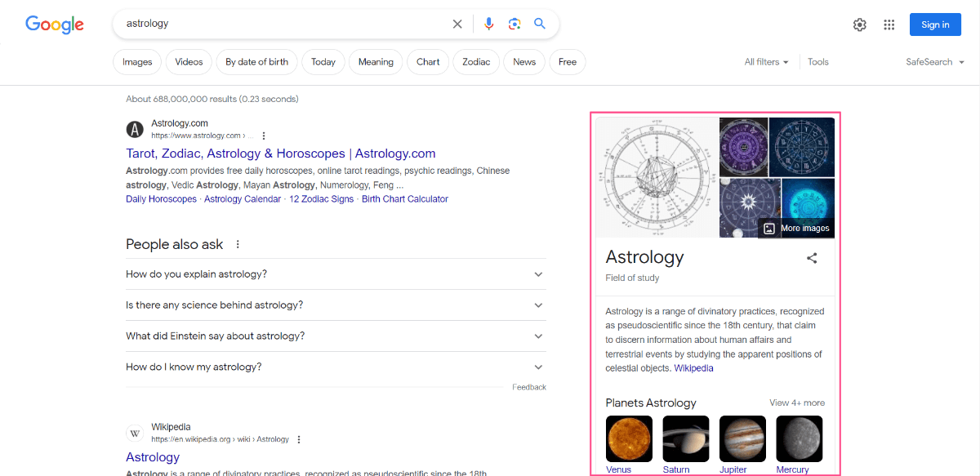Image resolution: width=980 pixels, height=476 pixels.
Task: Open the 12 Zodiac Signs sitelink
Action: pos(322,199)
